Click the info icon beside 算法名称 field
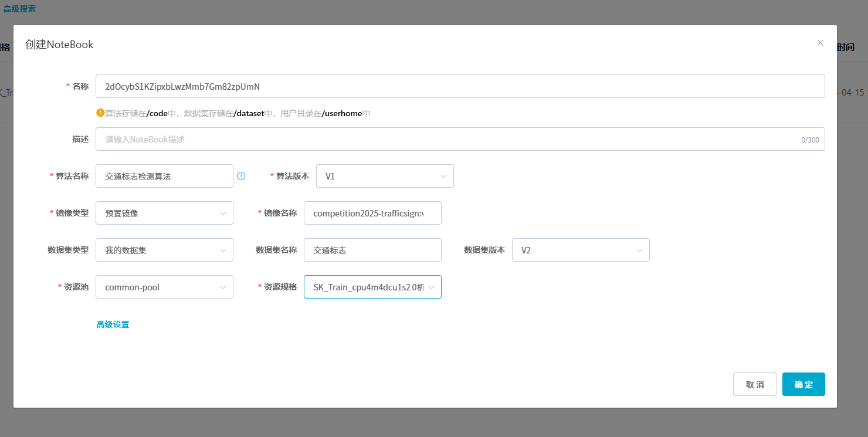The height and width of the screenshot is (437, 868). 241,176
